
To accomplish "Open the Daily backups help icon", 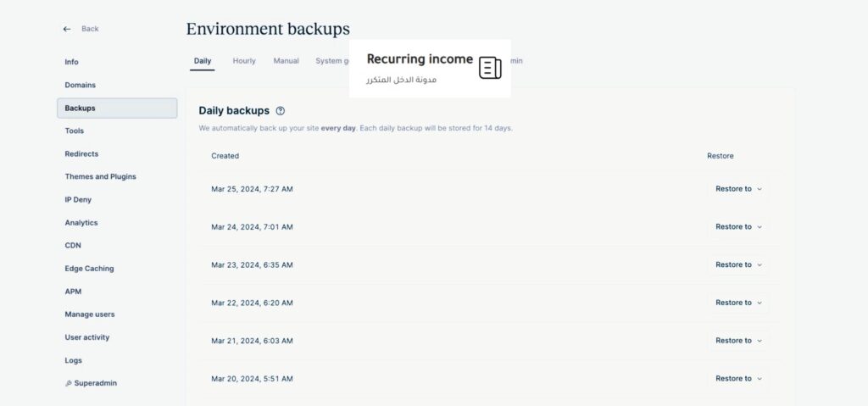I will click(280, 111).
